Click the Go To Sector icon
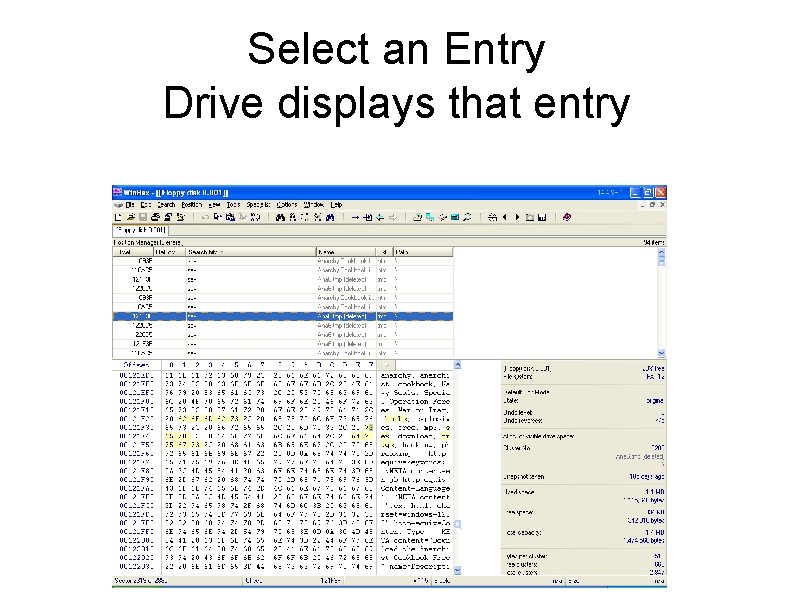The width and height of the screenshot is (794, 596). coord(368,217)
